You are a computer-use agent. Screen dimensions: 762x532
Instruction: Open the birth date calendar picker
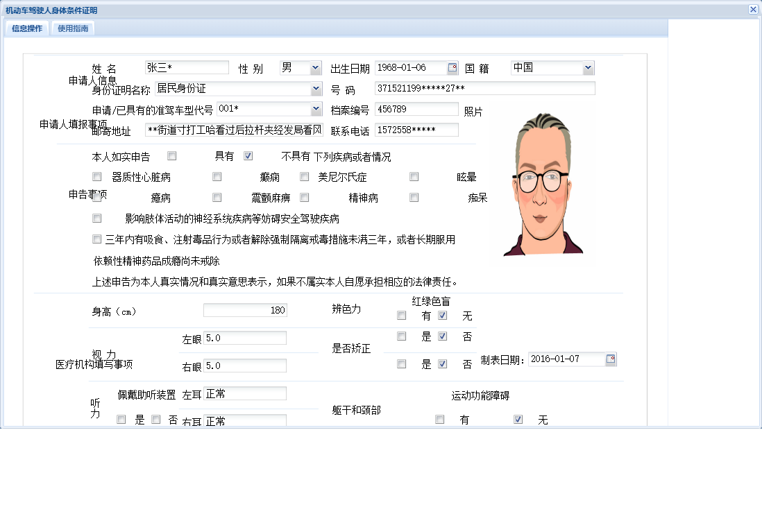tap(454, 67)
